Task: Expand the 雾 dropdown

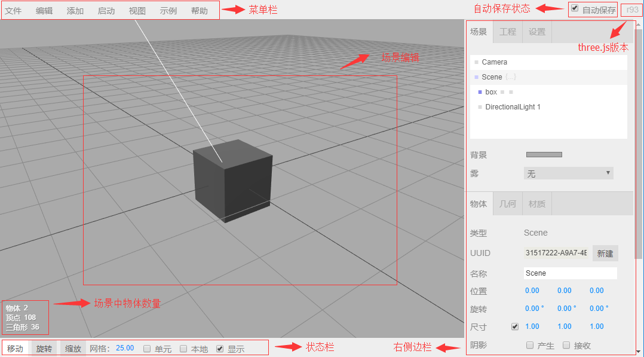Action: click(x=568, y=173)
